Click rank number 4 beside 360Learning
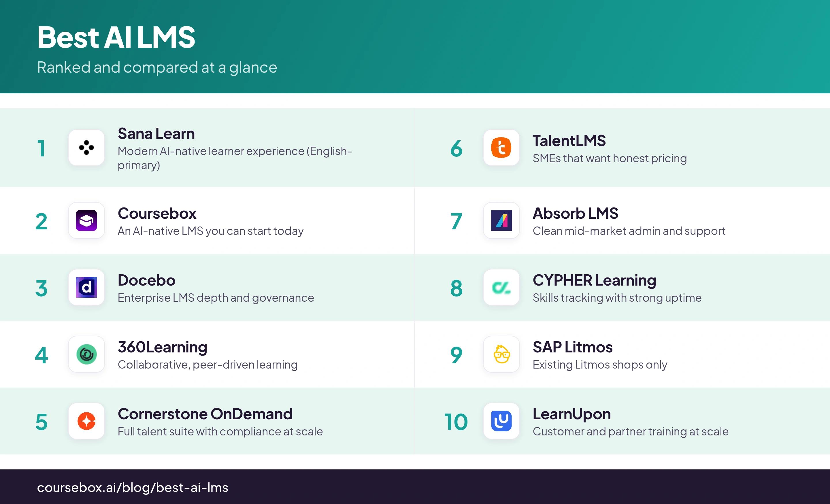Viewport: 830px width, 504px height. (41, 355)
